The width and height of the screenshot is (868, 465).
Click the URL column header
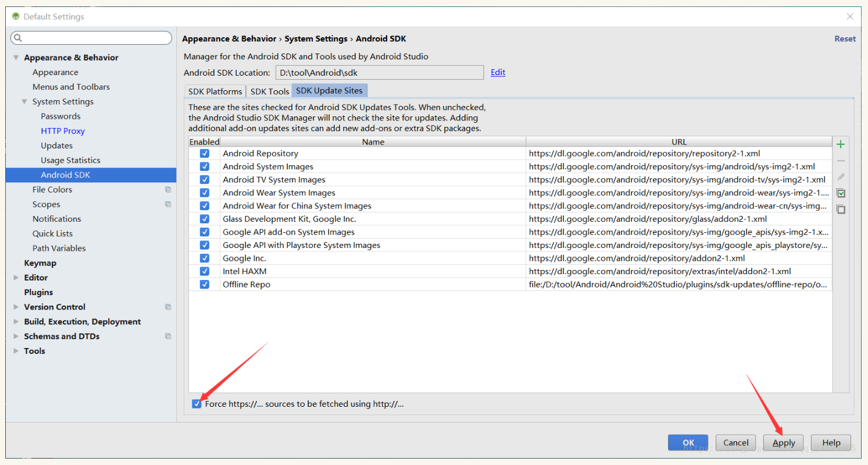point(679,141)
